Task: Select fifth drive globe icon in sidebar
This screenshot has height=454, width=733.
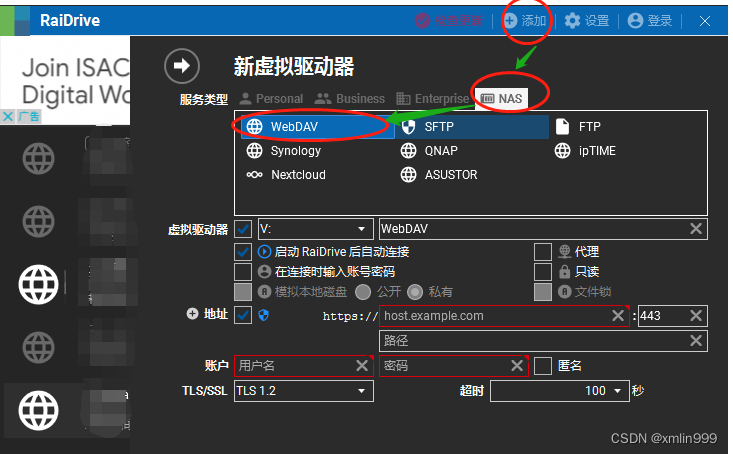Action: tap(39, 411)
